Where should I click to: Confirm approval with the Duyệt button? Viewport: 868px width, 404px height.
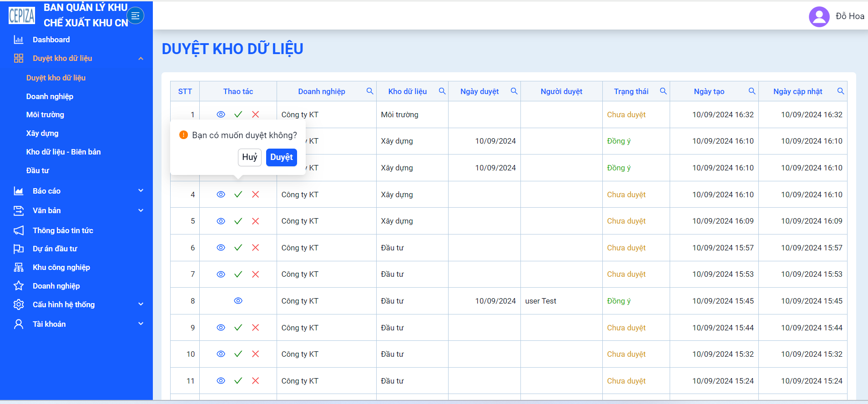coord(282,157)
